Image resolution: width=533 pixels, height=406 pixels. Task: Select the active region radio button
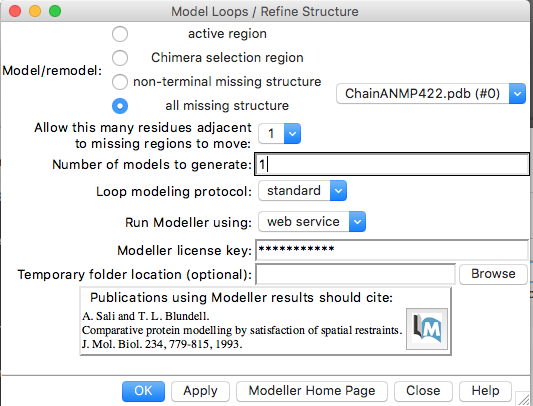(x=120, y=34)
